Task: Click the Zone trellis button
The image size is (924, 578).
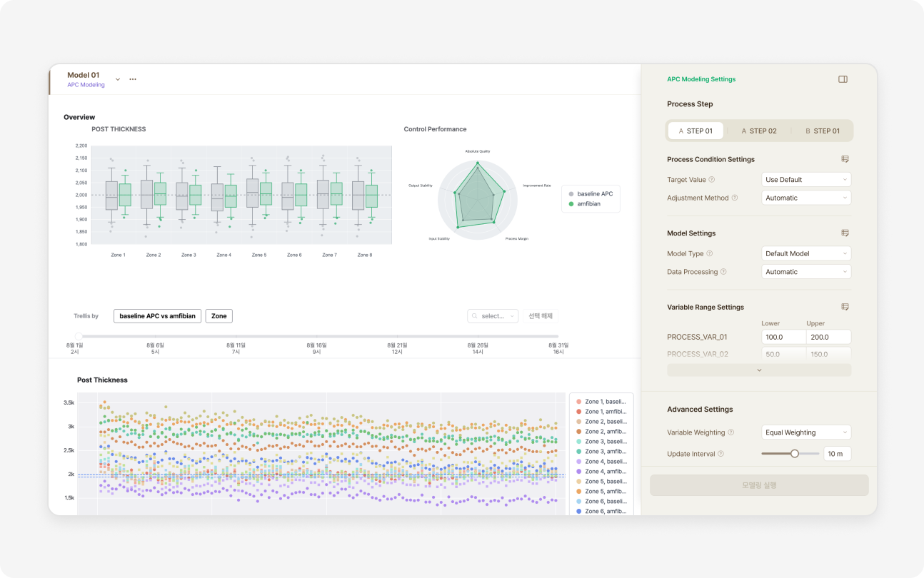Action: [219, 316]
